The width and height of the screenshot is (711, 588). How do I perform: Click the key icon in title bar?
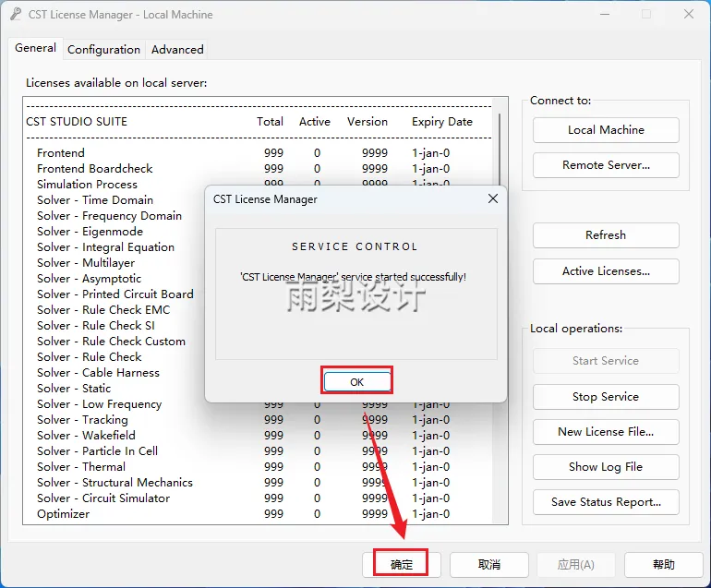16,15
